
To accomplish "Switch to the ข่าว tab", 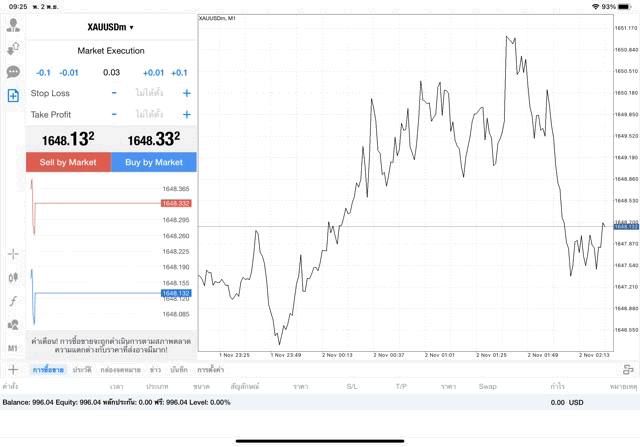I will pos(155,370).
